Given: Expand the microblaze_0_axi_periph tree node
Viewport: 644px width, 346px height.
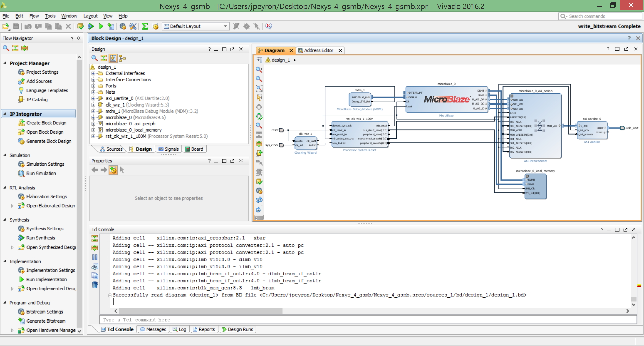Looking at the screenshot, I should pyautogui.click(x=93, y=124).
